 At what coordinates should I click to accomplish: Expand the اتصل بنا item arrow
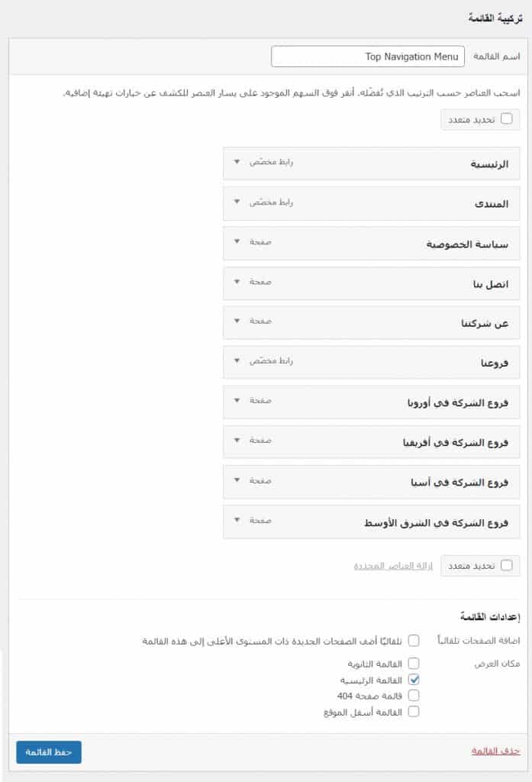[x=237, y=282]
